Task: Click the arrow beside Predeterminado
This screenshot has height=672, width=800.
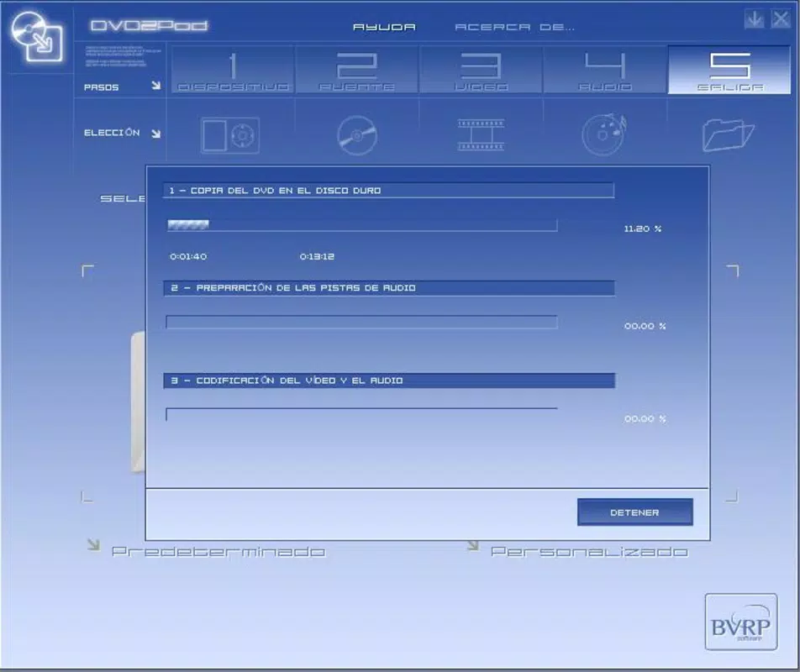Action: (93, 544)
